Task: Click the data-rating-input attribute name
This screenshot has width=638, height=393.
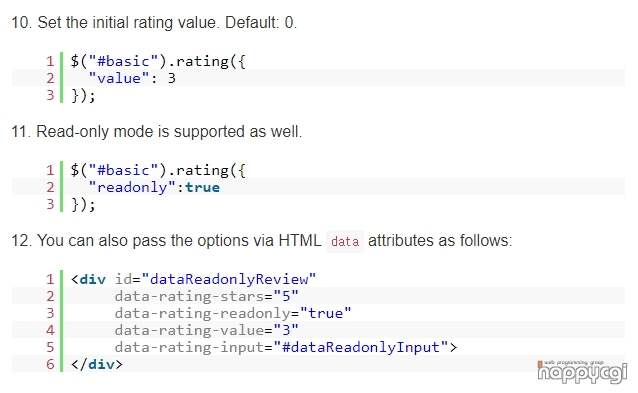Action: (189, 347)
